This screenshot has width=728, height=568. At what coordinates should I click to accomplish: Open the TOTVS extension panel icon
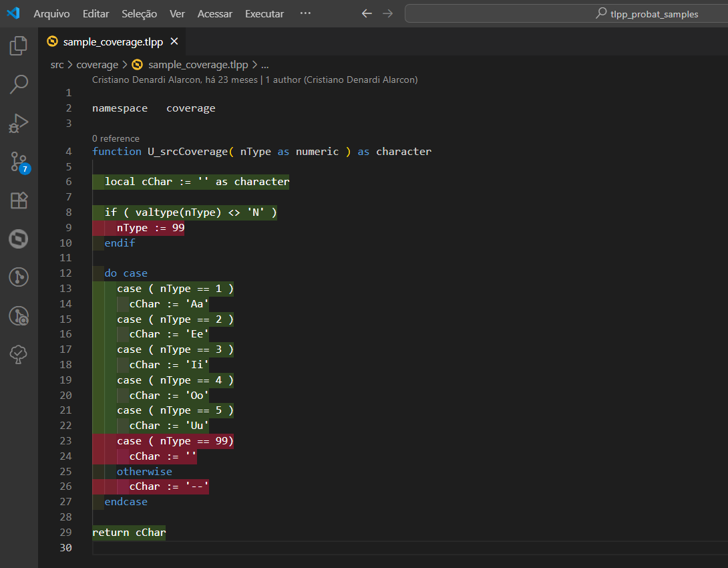pos(19,239)
